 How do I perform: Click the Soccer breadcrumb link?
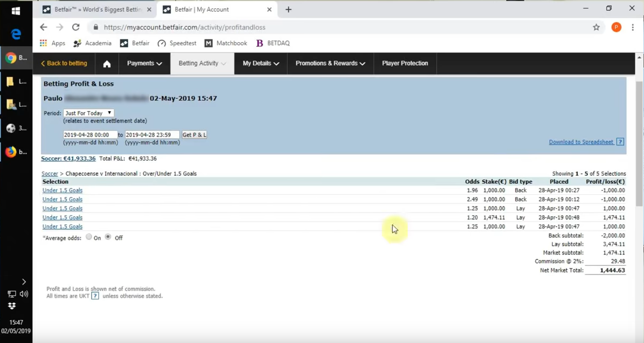click(50, 174)
